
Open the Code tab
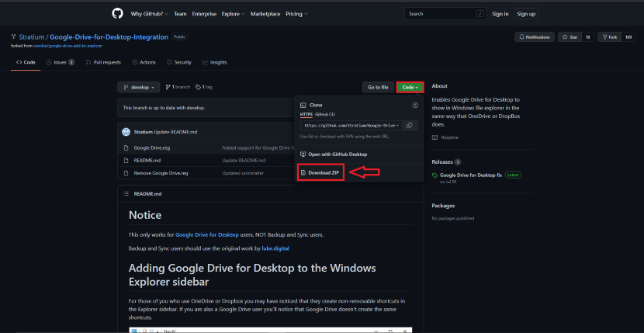26,63
